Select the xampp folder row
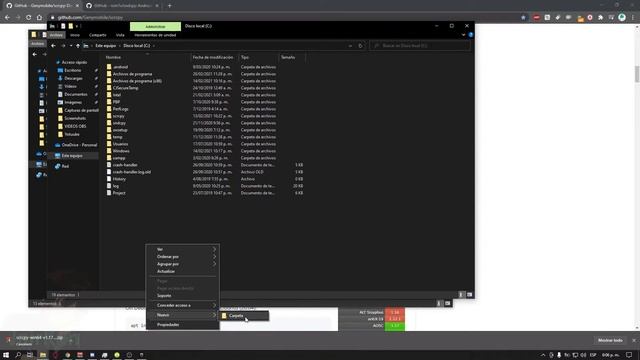Viewport: 640px width, 360px height. 119,158
